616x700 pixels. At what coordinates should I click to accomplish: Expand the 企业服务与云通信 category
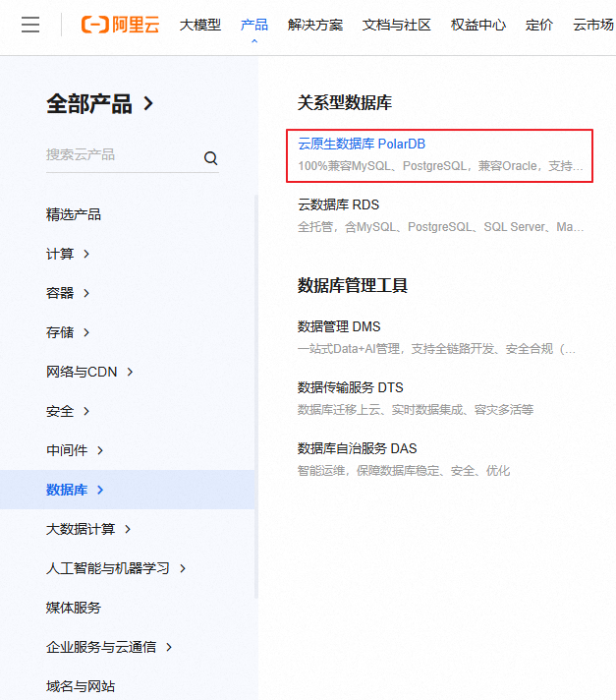pos(109,647)
